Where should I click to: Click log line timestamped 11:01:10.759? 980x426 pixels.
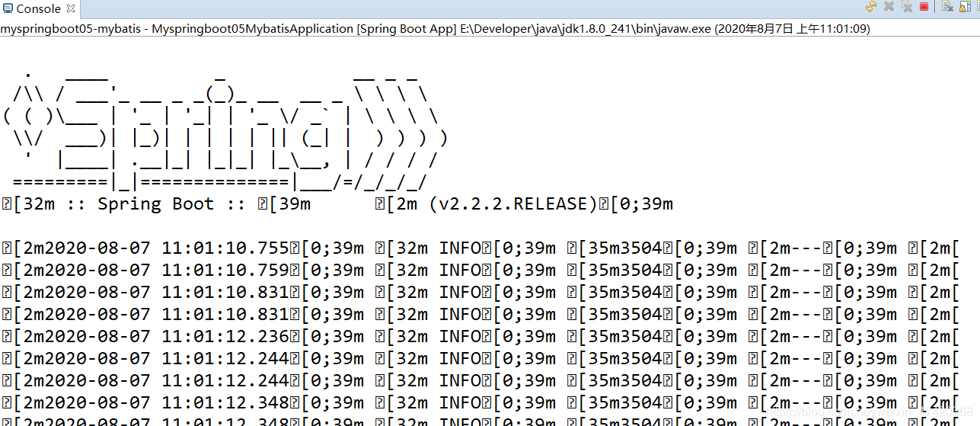(x=480, y=271)
